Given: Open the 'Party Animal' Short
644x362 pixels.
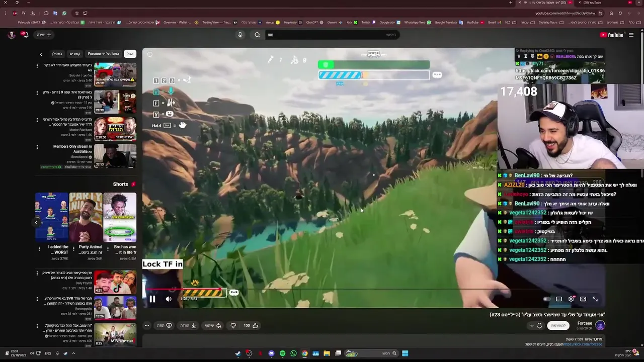Looking at the screenshot, I should pos(86,217).
